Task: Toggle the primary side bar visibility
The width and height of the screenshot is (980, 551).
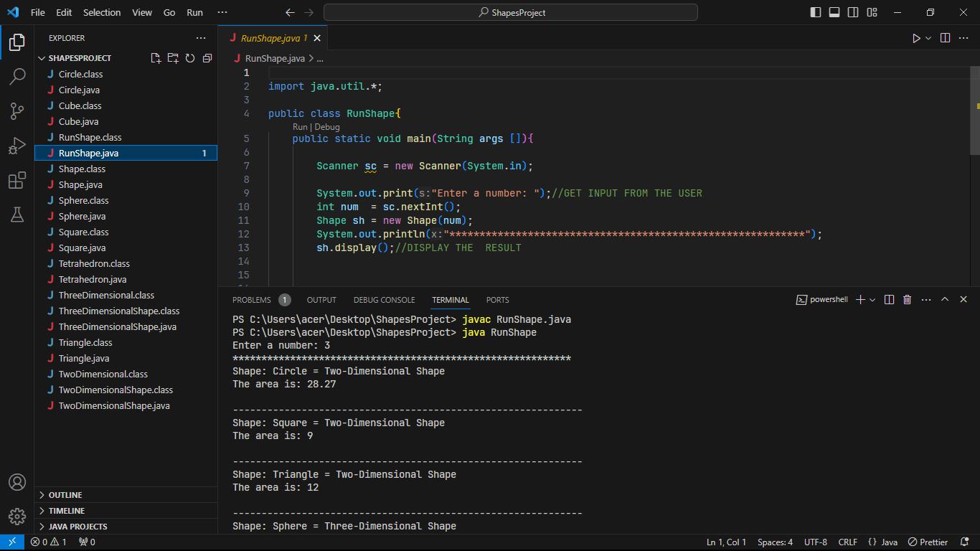Action: point(816,12)
